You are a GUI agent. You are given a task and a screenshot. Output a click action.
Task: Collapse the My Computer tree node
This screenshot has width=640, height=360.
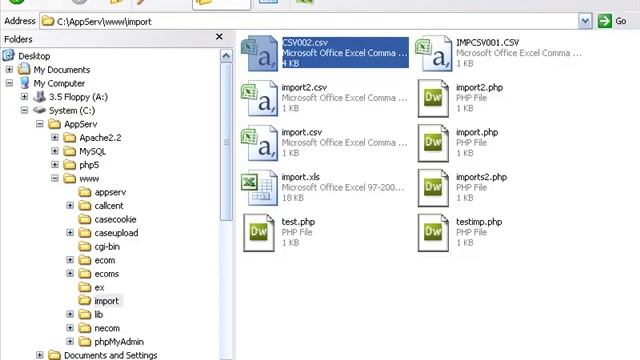[x=9, y=83]
